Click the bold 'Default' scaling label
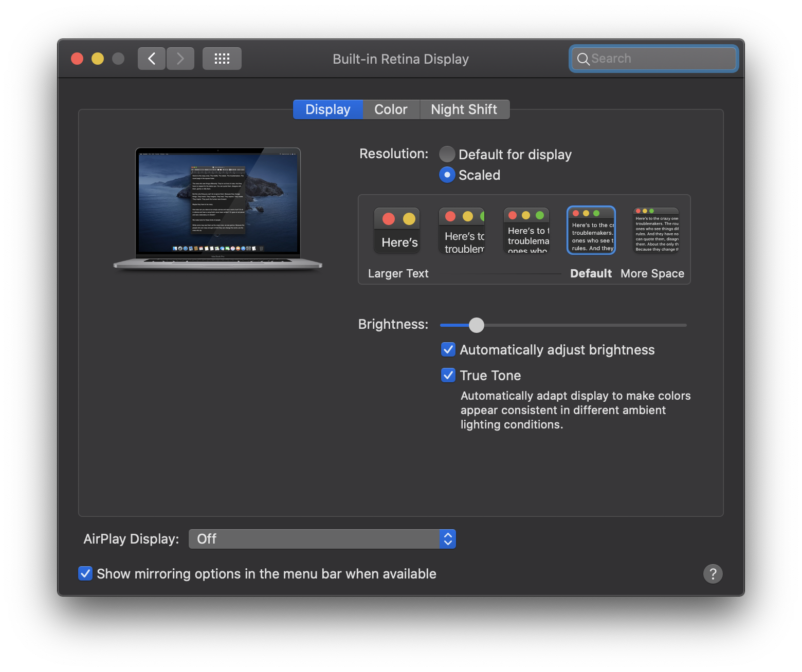The image size is (802, 672). coord(591,273)
